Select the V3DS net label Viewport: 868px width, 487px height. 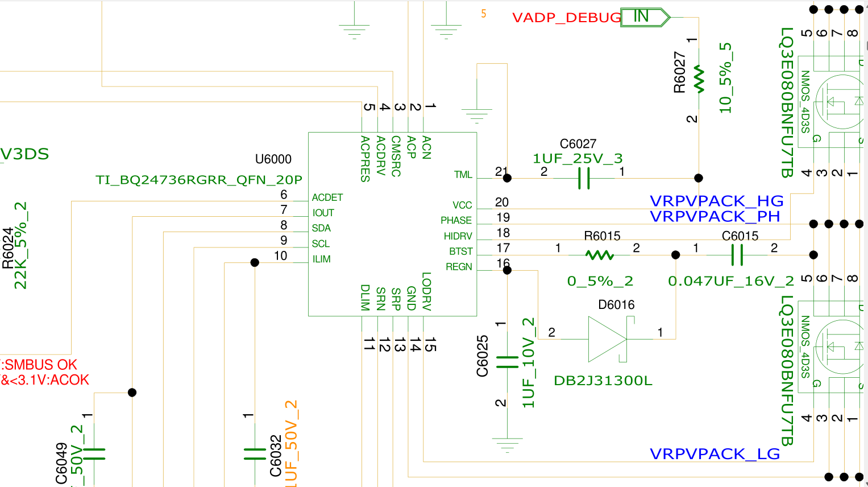(x=24, y=154)
